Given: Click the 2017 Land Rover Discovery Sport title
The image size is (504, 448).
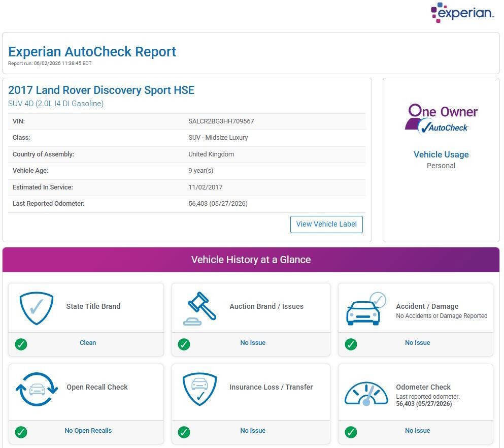Looking at the screenshot, I should (x=101, y=90).
